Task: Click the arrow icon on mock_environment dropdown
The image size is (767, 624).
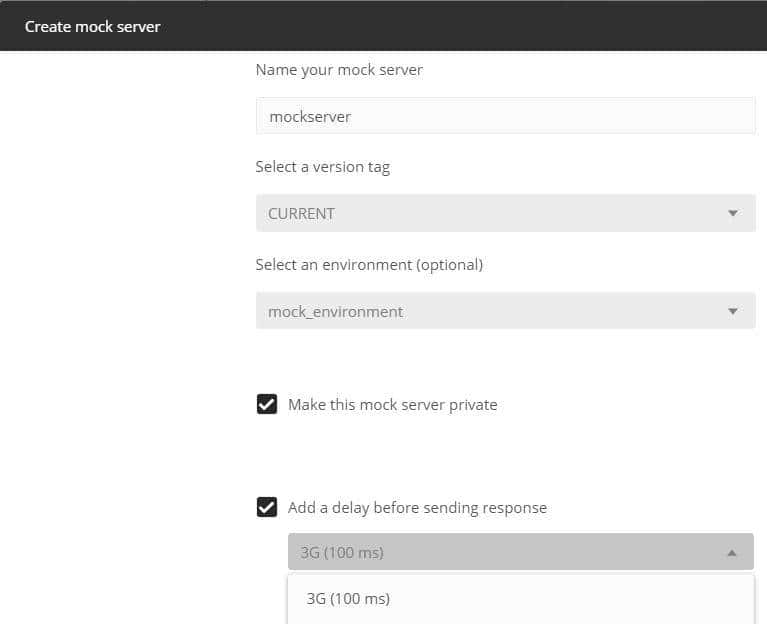Action: click(733, 311)
